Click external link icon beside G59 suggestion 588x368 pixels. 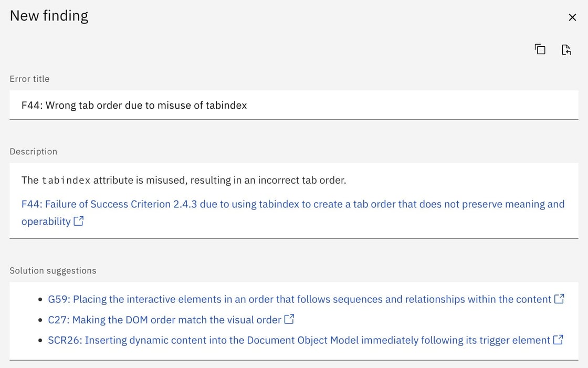[559, 299]
